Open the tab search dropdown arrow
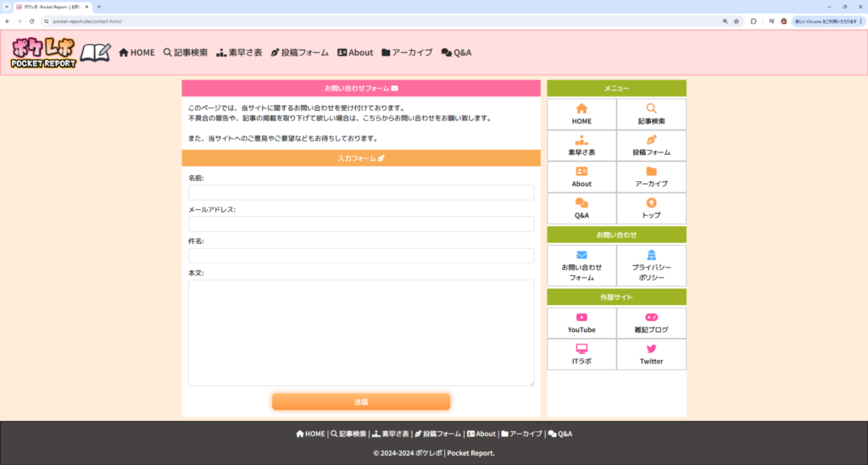The height and width of the screenshot is (465, 868). [x=7, y=7]
